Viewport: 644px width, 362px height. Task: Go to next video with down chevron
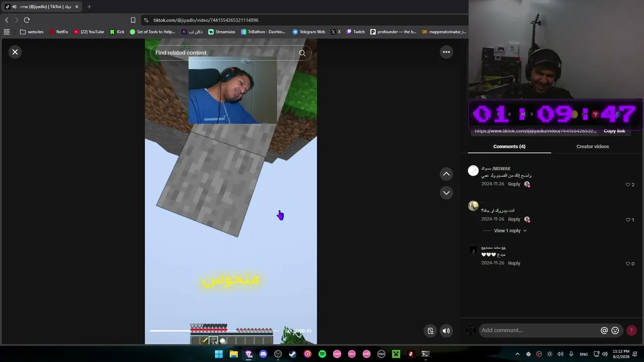point(446,193)
